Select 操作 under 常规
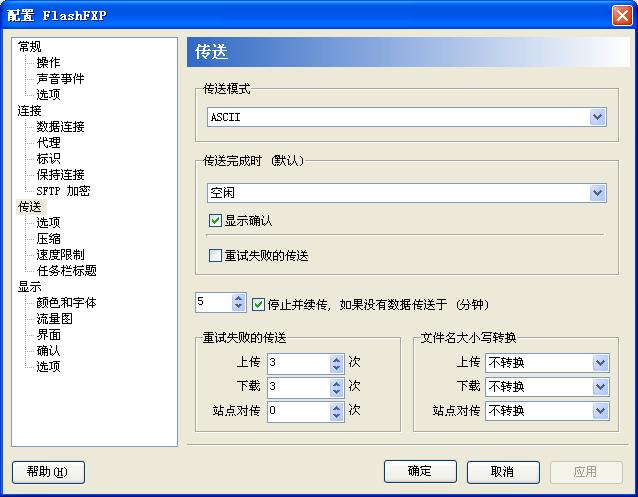Viewport: 638px width, 497px height. click(x=48, y=62)
